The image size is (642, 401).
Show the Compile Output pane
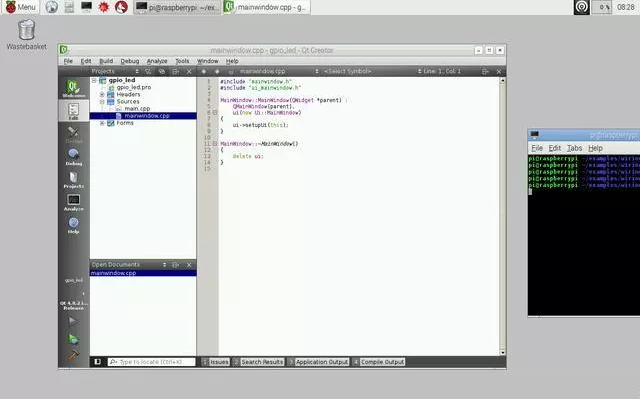(381, 362)
